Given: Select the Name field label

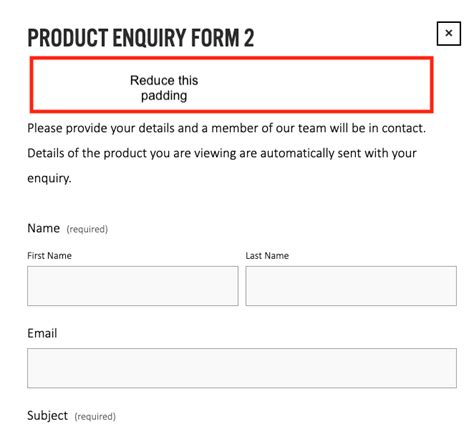Looking at the screenshot, I should pyautogui.click(x=44, y=228).
